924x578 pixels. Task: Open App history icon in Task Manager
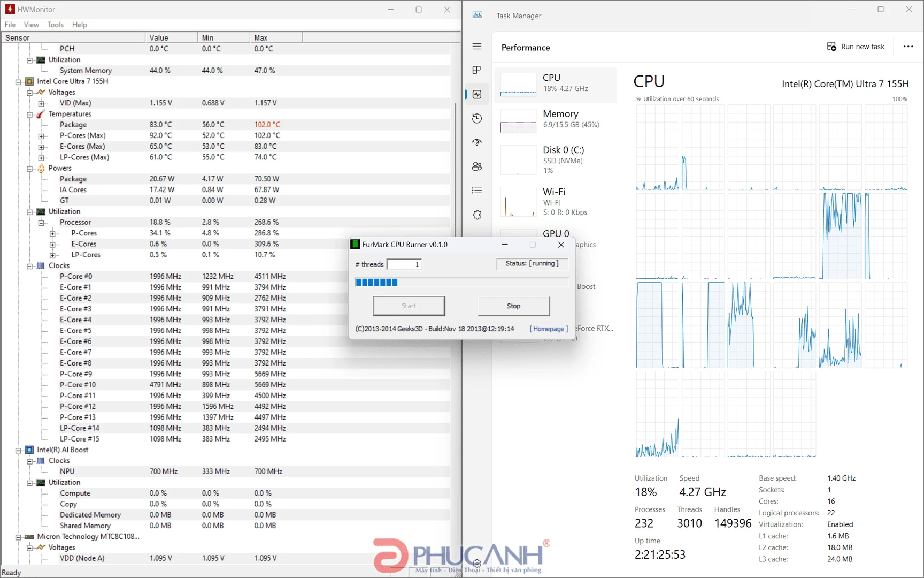coord(477,118)
